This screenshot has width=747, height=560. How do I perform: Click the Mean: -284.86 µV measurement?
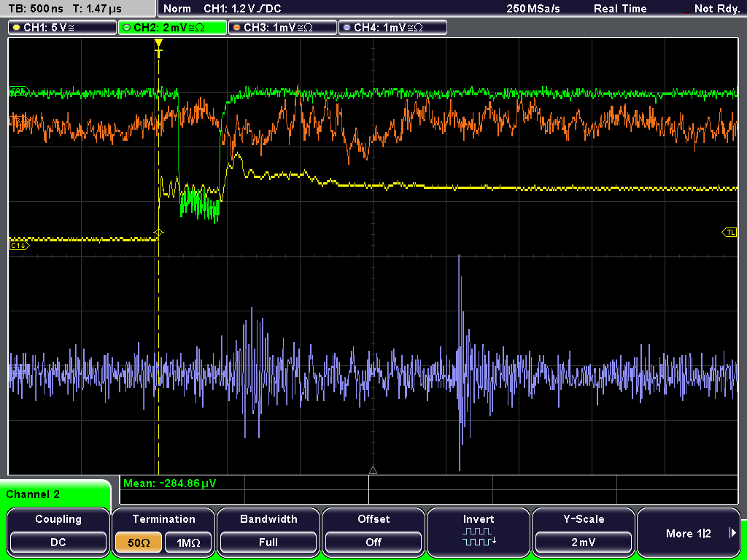(169, 484)
